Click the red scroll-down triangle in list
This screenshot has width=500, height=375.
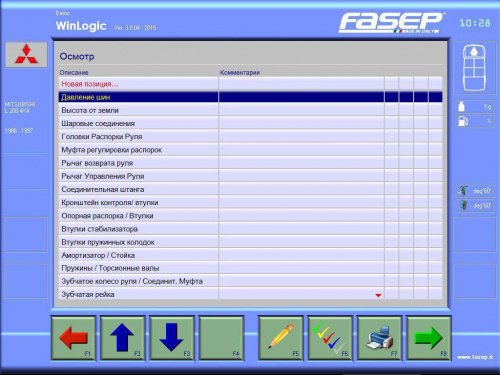[x=378, y=295]
